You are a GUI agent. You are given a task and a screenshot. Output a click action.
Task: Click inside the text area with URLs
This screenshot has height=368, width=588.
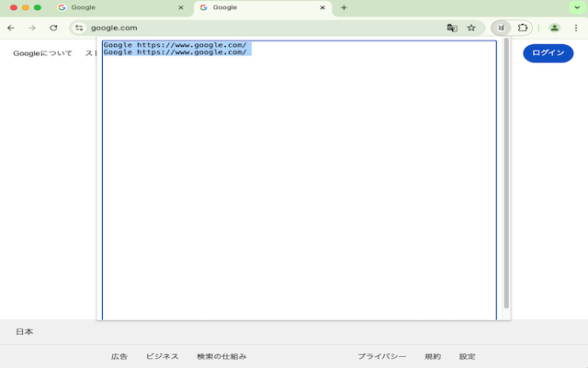point(299,184)
